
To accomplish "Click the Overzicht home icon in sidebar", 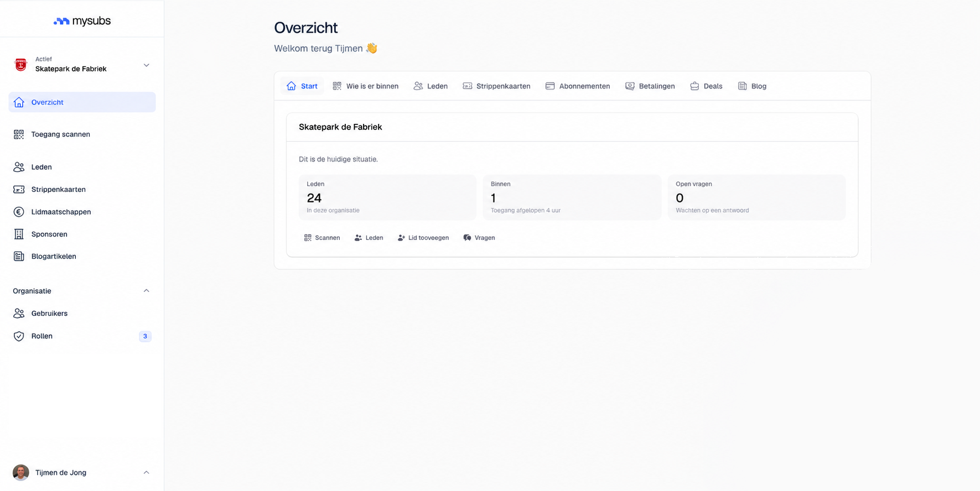I will tap(19, 102).
